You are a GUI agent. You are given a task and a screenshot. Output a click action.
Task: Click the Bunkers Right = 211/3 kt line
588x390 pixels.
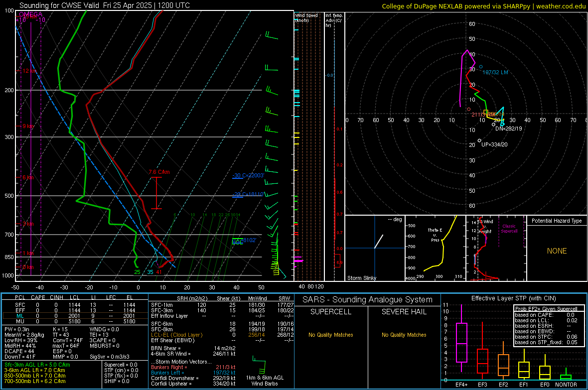(193, 367)
